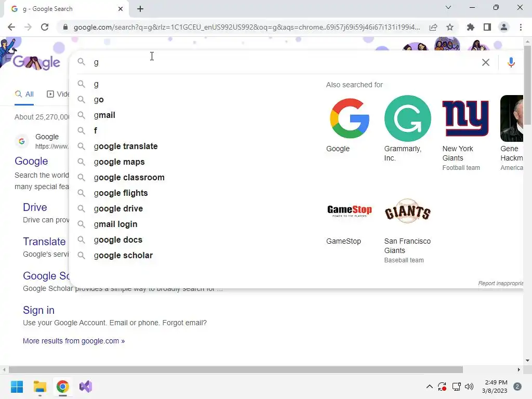Image resolution: width=532 pixels, height=399 pixels.
Task: Click 'More results from google.com »'
Action: 74,341
